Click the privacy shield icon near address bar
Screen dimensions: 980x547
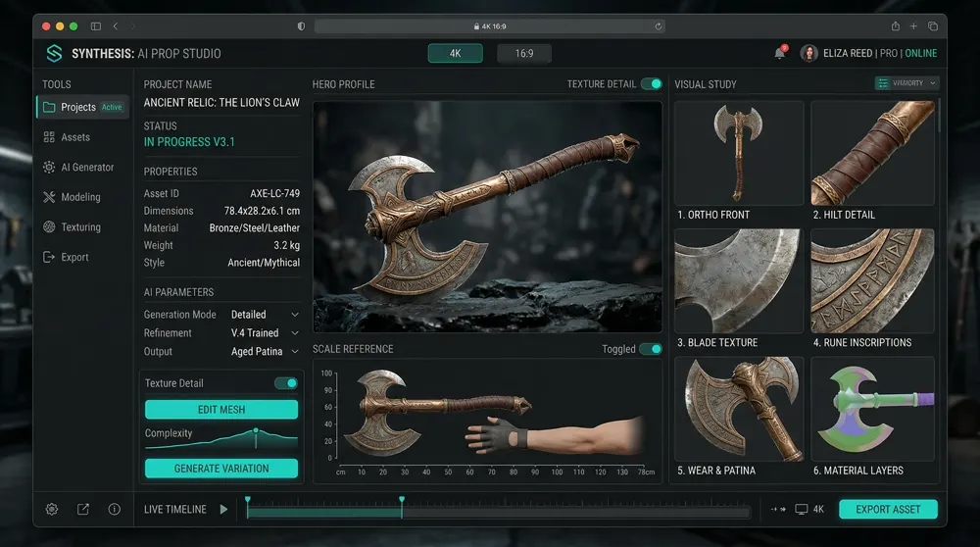(x=301, y=26)
